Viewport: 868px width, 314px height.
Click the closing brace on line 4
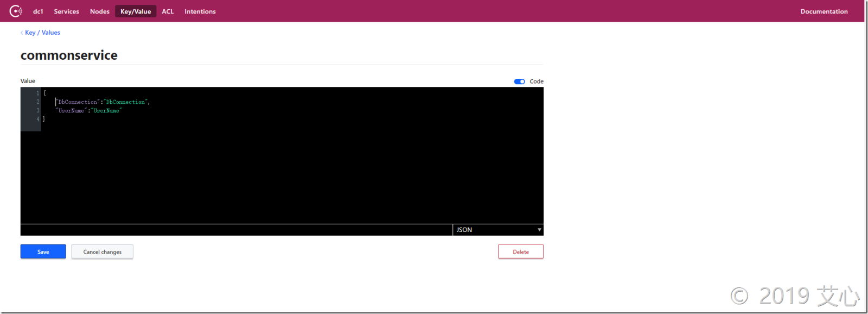44,119
